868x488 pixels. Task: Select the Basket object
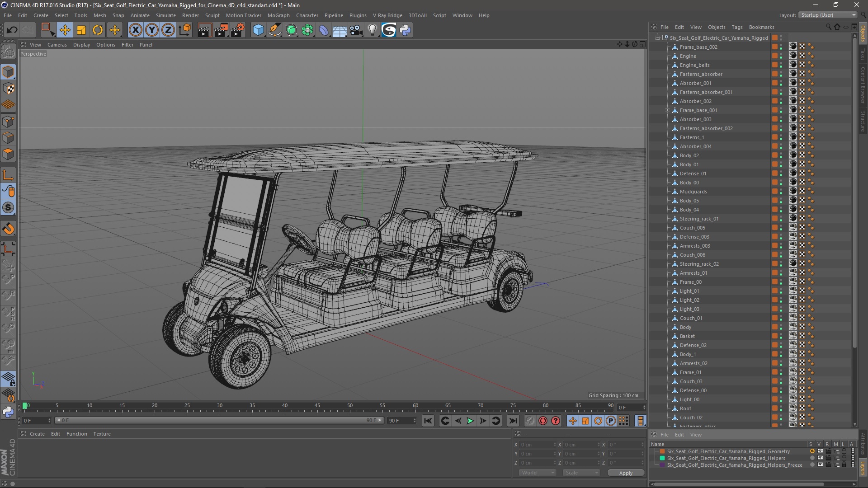[687, 336]
